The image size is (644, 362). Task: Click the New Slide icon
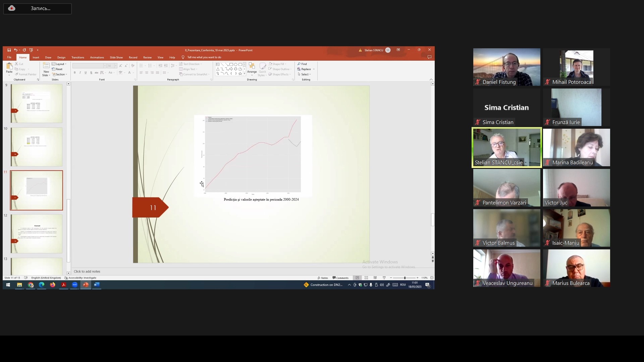coord(46,66)
